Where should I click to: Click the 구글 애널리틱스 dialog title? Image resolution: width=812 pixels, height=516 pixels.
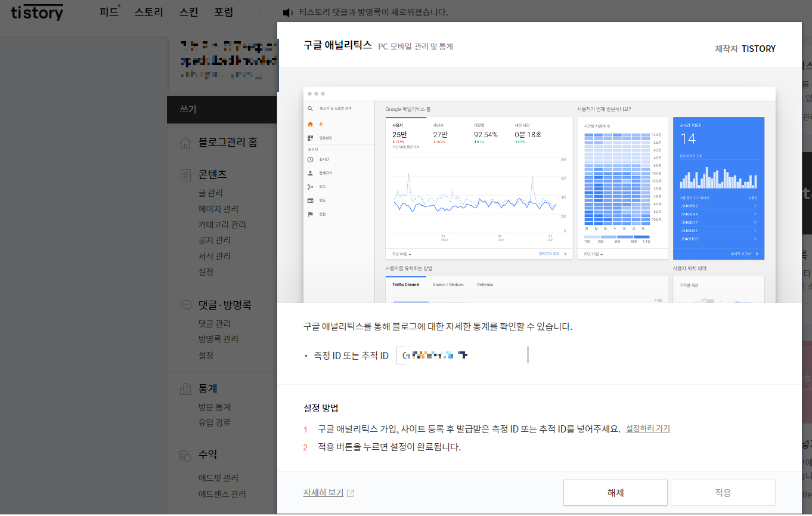point(337,45)
